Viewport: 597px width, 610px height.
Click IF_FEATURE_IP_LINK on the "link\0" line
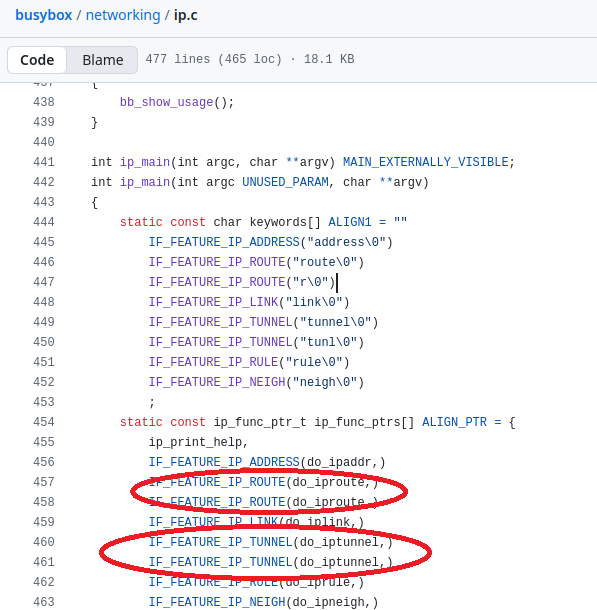coord(214,302)
